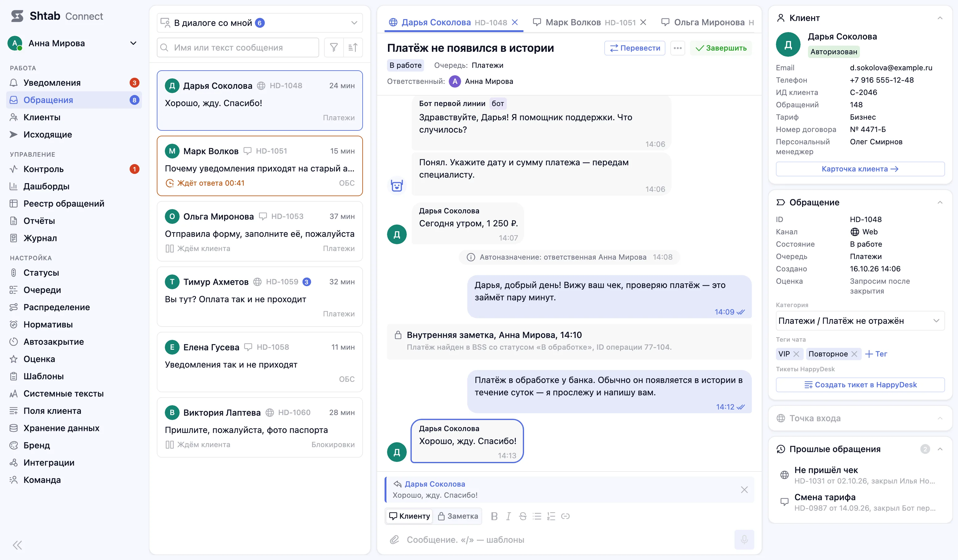Image resolution: width=958 pixels, height=560 pixels.
Task: Collapse the sidebar with double-chevron icon
Action: [18, 545]
